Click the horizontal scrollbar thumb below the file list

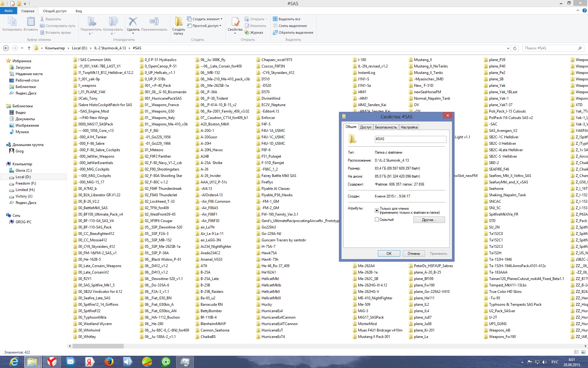tap(98, 346)
